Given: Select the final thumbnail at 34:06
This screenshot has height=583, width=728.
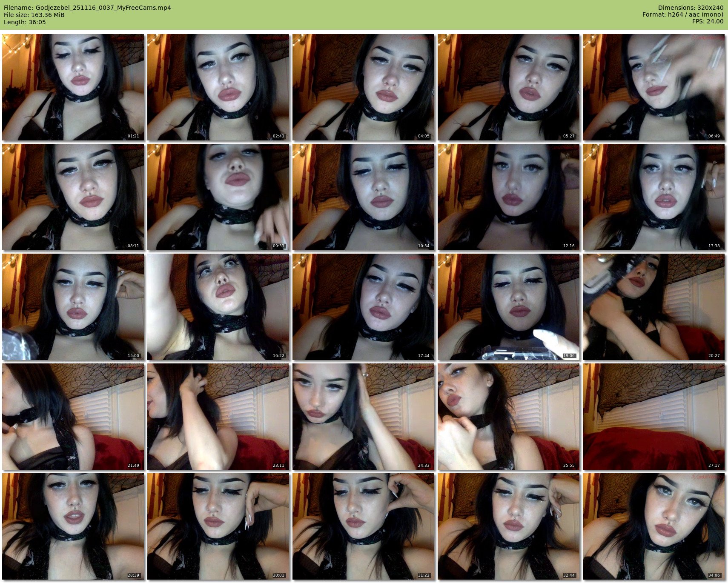Looking at the screenshot, I should coord(653,526).
